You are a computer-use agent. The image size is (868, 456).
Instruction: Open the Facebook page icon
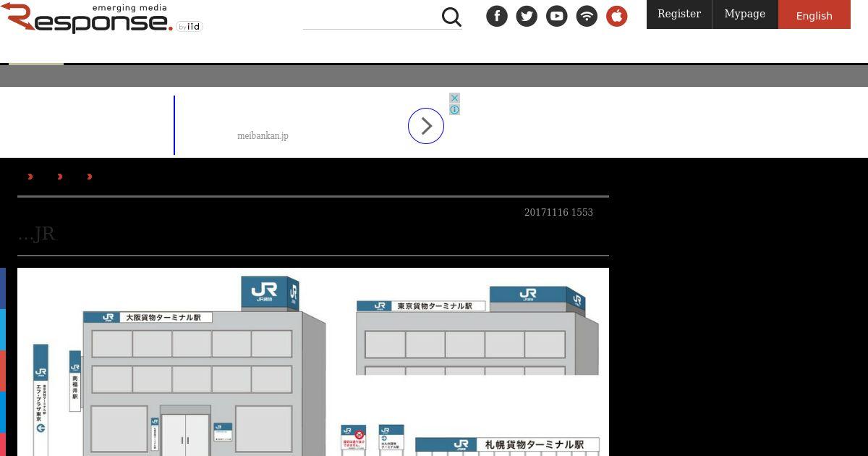497,16
